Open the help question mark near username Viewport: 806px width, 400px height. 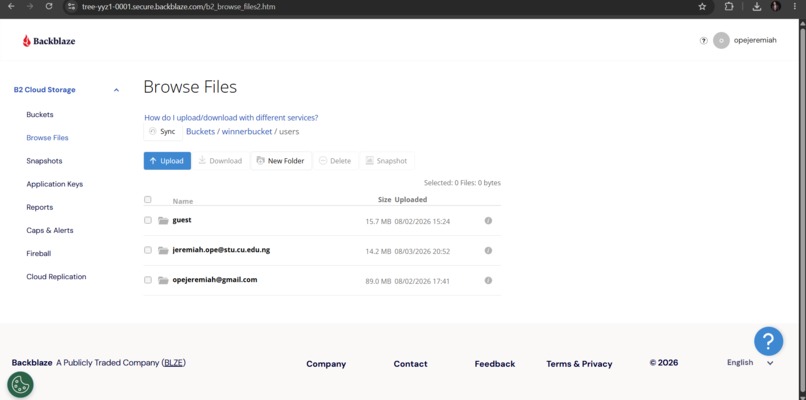[x=704, y=41]
